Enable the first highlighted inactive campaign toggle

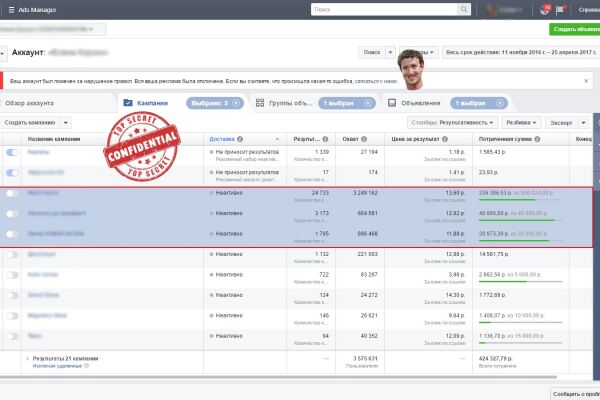click(x=12, y=193)
